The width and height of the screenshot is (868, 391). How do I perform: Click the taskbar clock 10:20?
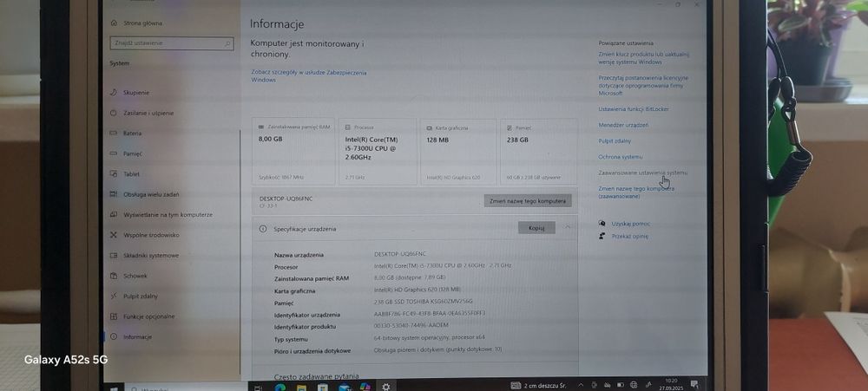pos(672,384)
